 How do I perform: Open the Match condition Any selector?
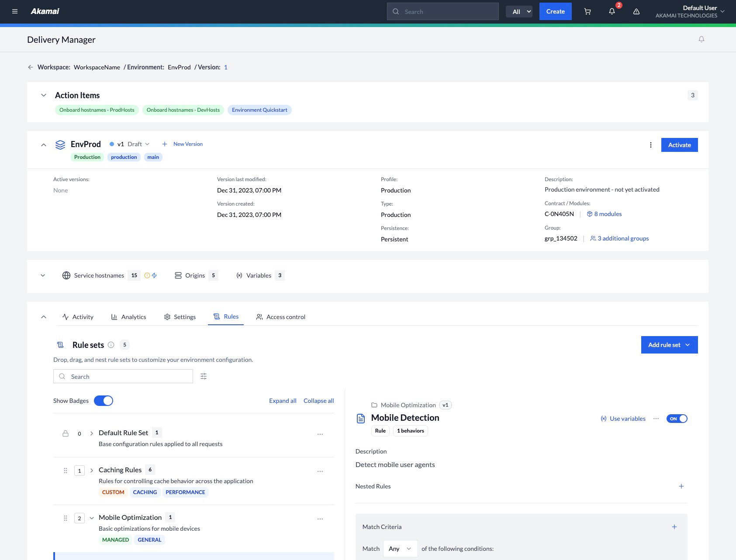click(x=399, y=548)
